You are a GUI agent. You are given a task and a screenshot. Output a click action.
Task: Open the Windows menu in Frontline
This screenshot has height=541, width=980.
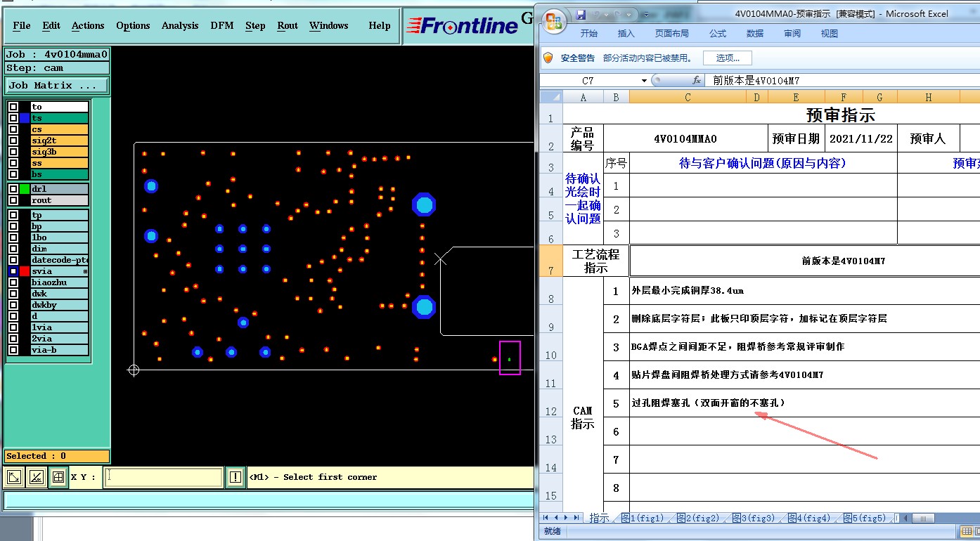point(329,26)
